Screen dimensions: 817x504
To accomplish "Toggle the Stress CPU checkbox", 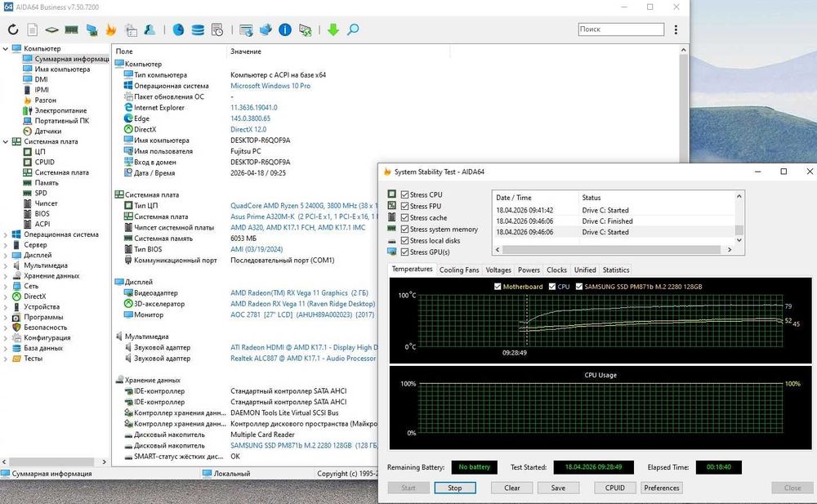I will [x=405, y=194].
